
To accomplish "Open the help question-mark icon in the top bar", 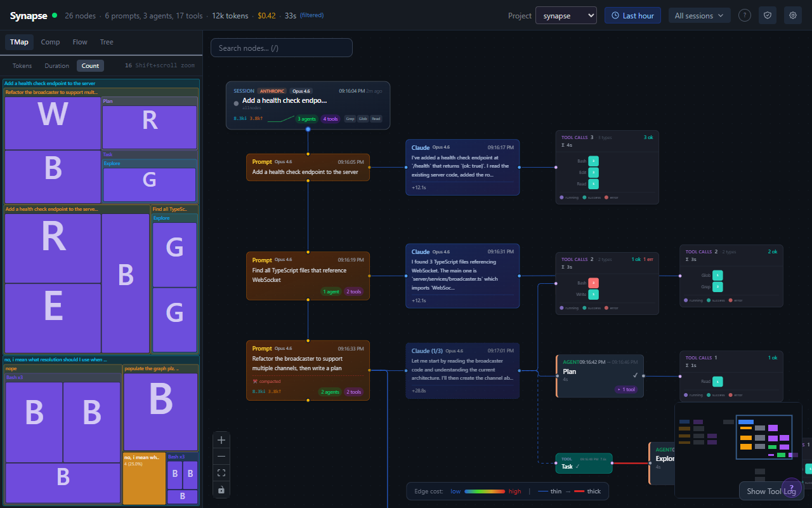I will (745, 15).
